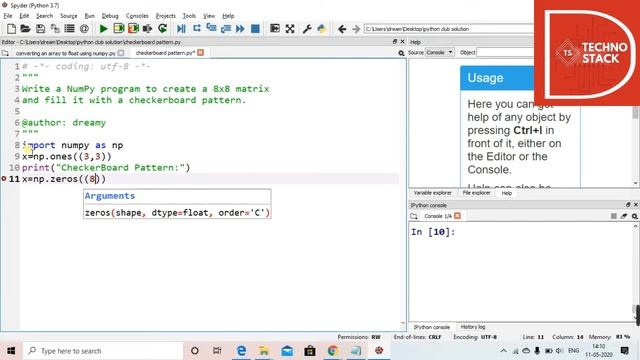The height and width of the screenshot is (360, 640).
Task: Toggle the breakpoint on line 11
Action: click(x=4, y=179)
